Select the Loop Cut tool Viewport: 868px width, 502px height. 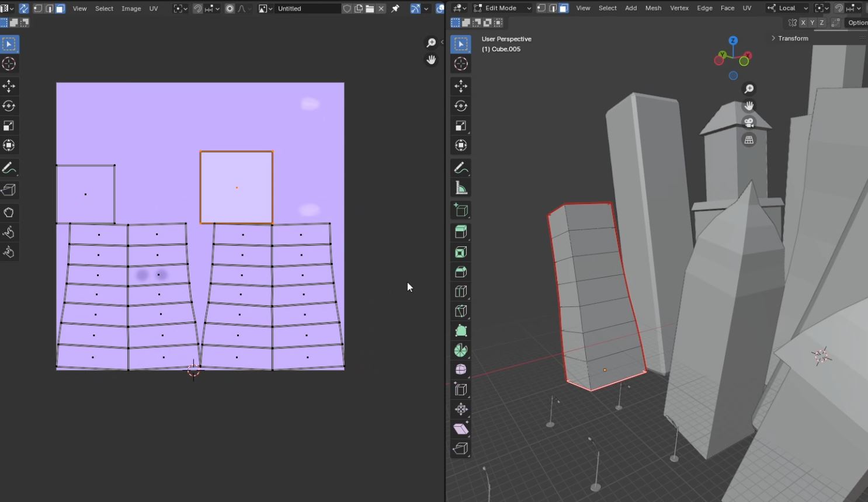461,291
